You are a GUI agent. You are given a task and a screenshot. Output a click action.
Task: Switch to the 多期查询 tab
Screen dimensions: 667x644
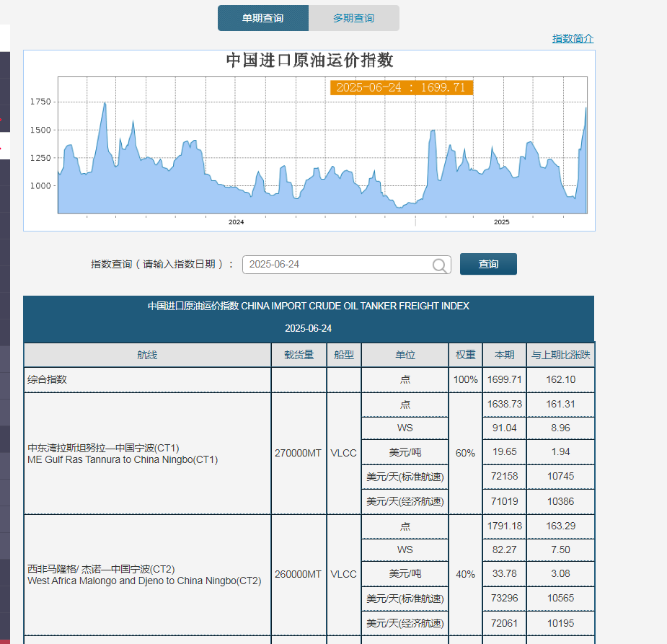pos(353,18)
